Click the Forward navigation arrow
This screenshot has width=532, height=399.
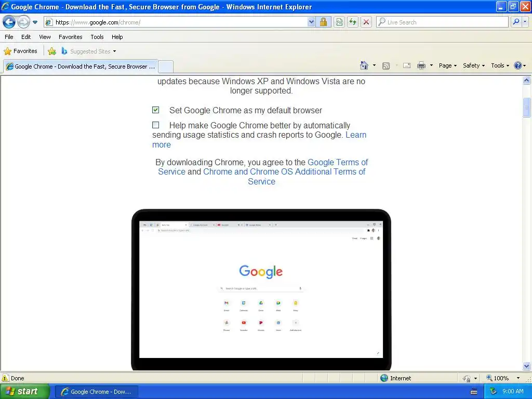coord(23,22)
